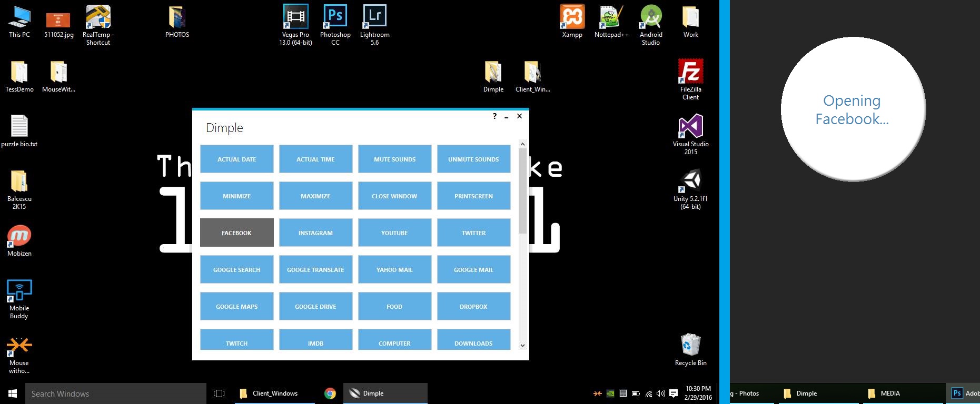The image size is (980, 404).
Task: Select the Vegas Pro 13.0 desktop icon
Action: click(295, 25)
